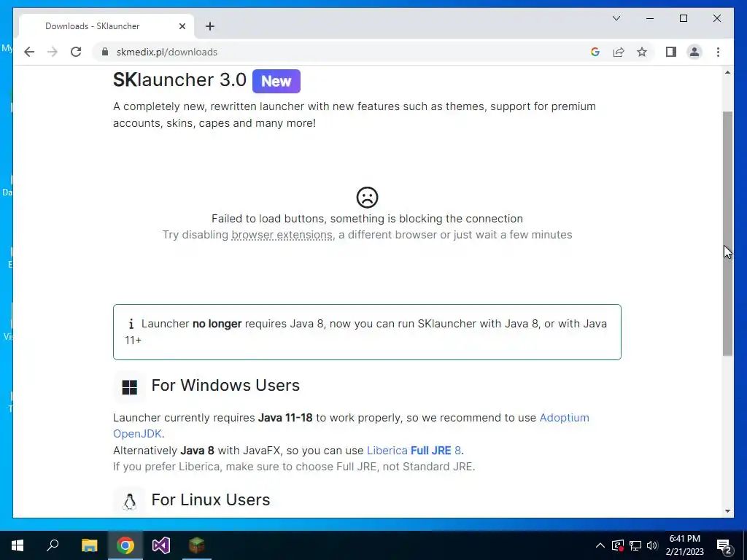Click the info icon in the Java notice
The height and width of the screenshot is (560, 747).
point(131,324)
